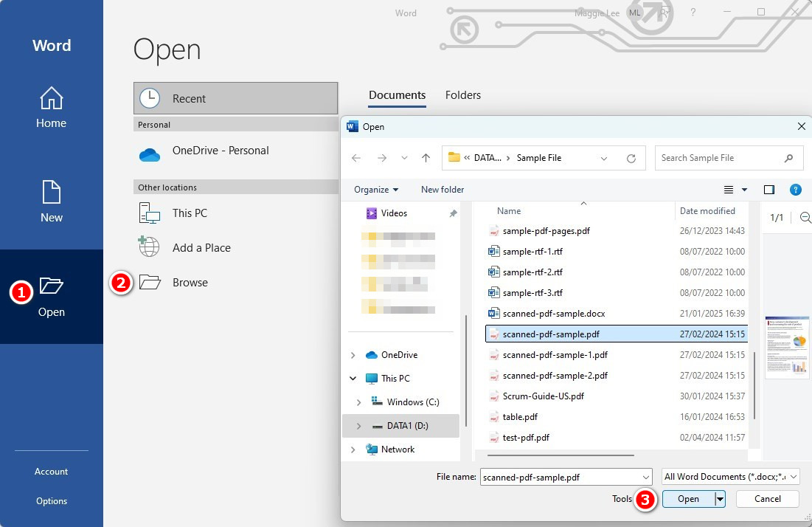Click the search magnifier in Search Sample File

[788, 158]
